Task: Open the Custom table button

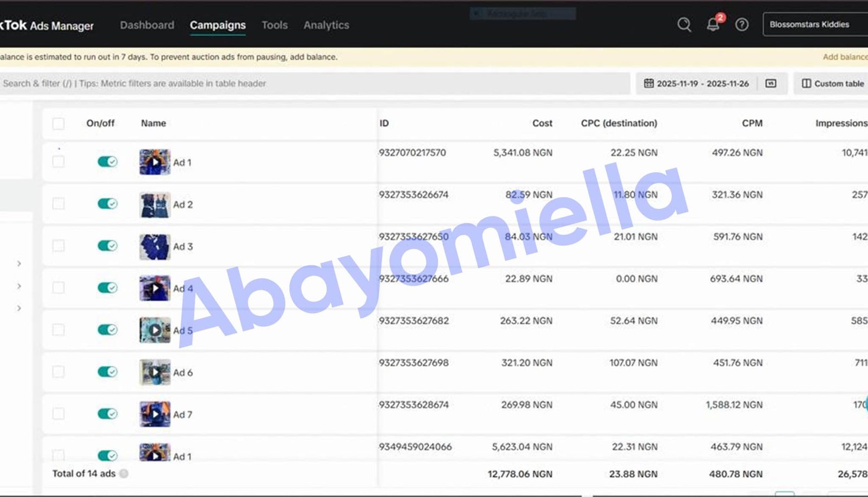Action: (833, 84)
